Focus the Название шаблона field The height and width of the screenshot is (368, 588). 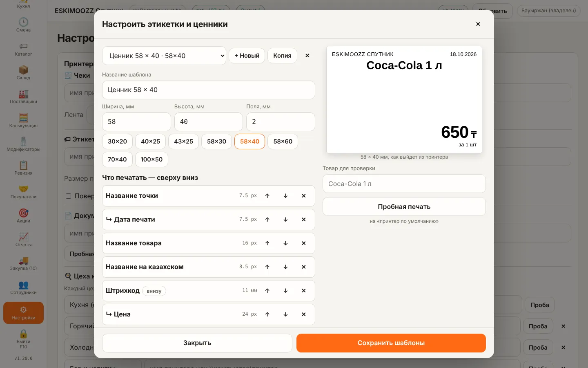click(209, 90)
